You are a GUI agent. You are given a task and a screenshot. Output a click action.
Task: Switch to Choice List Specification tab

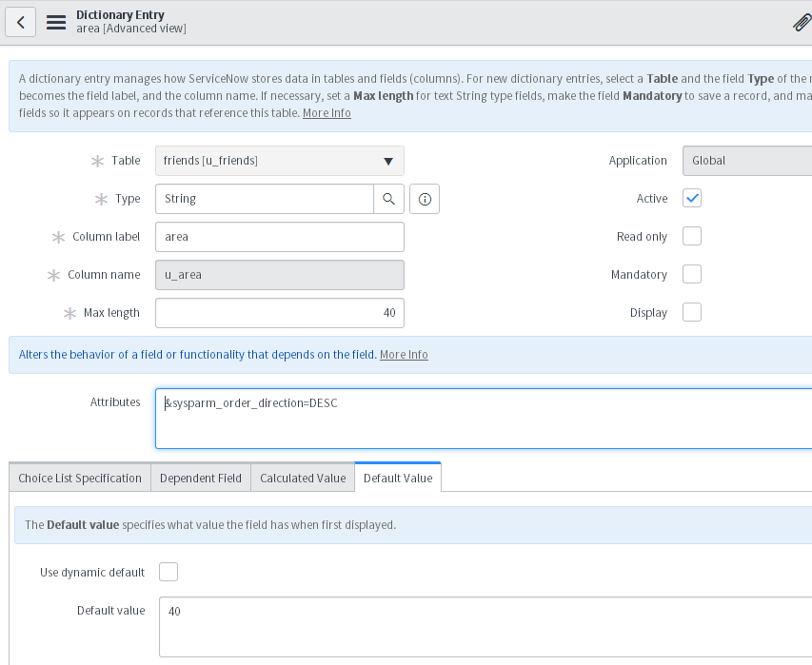click(80, 478)
